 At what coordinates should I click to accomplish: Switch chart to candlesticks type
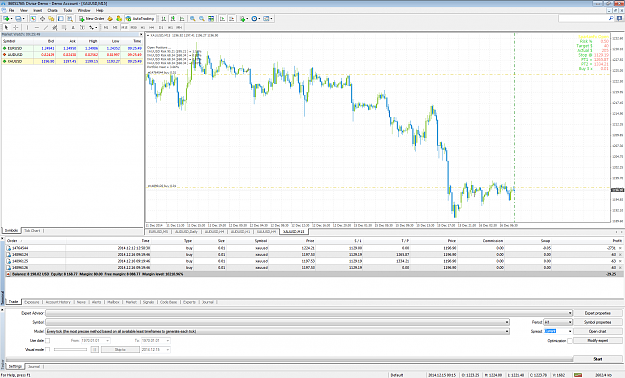click(x=173, y=18)
